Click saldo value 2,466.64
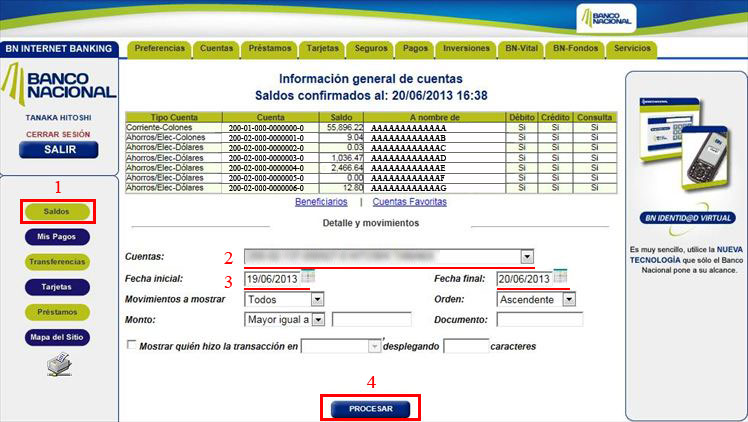The image size is (748, 422). 347,168
